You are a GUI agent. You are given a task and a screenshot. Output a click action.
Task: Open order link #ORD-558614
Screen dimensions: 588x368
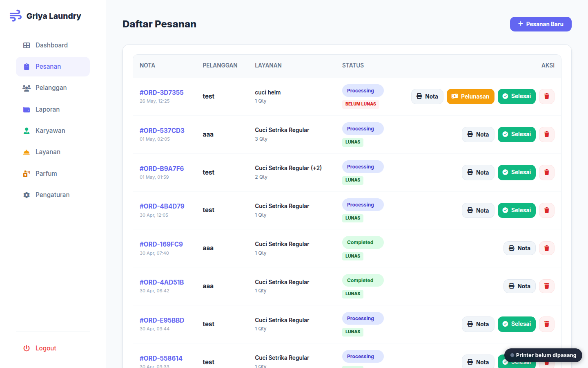161,358
